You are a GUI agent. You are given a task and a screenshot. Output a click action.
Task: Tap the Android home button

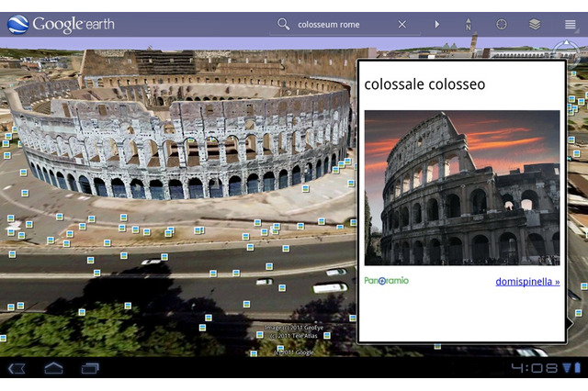click(x=53, y=368)
